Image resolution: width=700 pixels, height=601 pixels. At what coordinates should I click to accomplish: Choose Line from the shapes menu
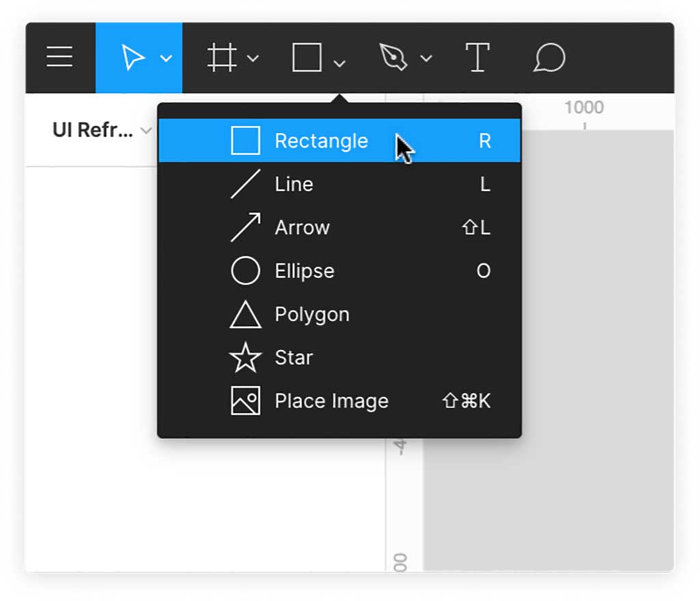(x=339, y=184)
